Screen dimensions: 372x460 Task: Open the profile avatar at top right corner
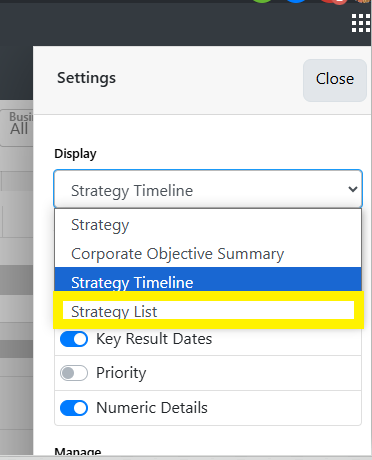[x=364, y=1]
